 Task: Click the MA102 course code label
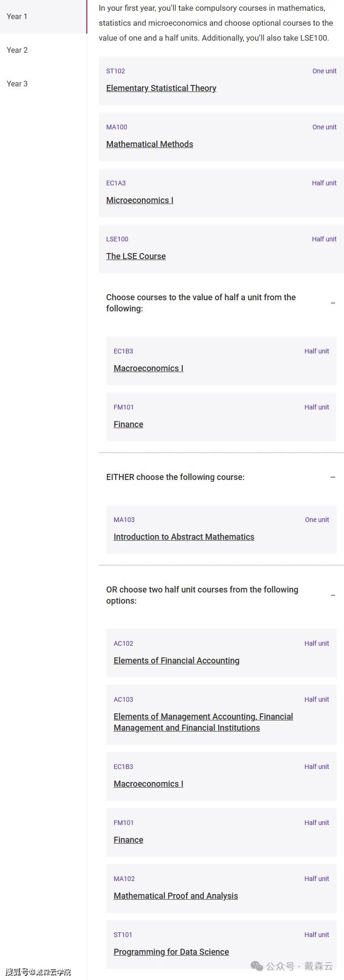coord(124,879)
